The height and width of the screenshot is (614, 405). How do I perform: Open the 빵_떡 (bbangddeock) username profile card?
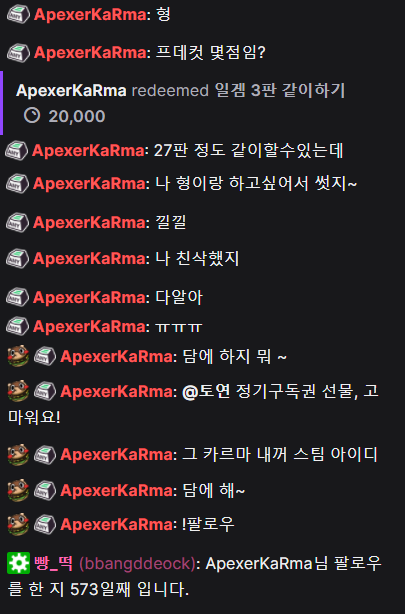click(x=114, y=563)
